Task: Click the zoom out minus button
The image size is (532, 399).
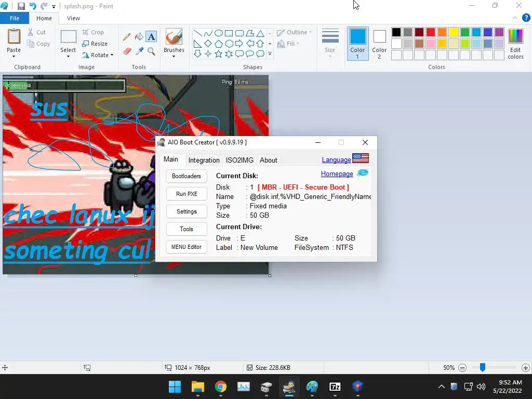Action: tap(462, 367)
